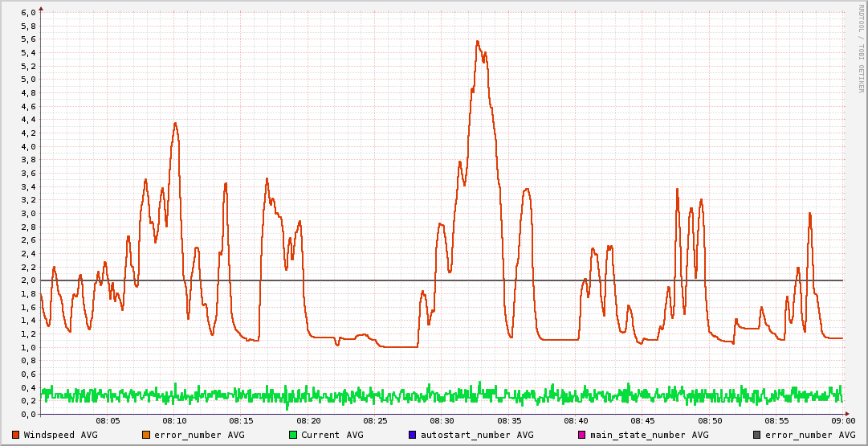Screen dimensions: 868x446
Task: Select the 0,0 value on y-axis
Action: click(x=27, y=415)
